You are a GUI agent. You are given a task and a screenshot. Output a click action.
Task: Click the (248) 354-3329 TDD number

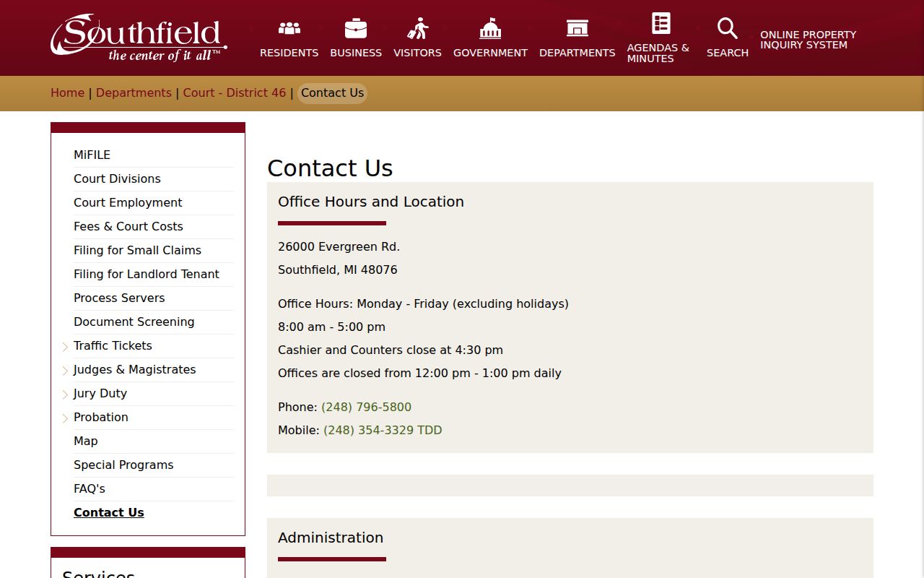383,431
